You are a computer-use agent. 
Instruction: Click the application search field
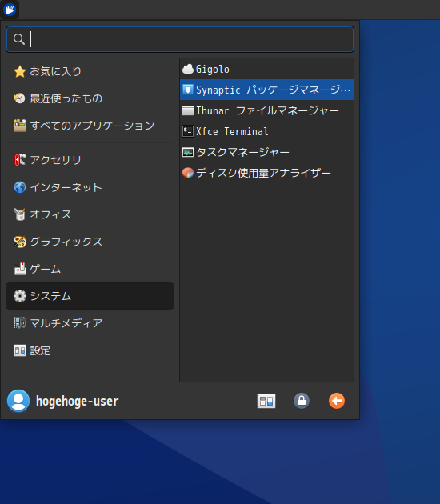point(180,39)
